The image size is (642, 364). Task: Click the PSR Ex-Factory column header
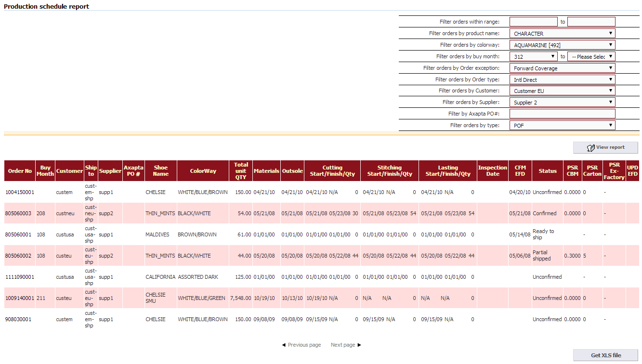click(614, 171)
